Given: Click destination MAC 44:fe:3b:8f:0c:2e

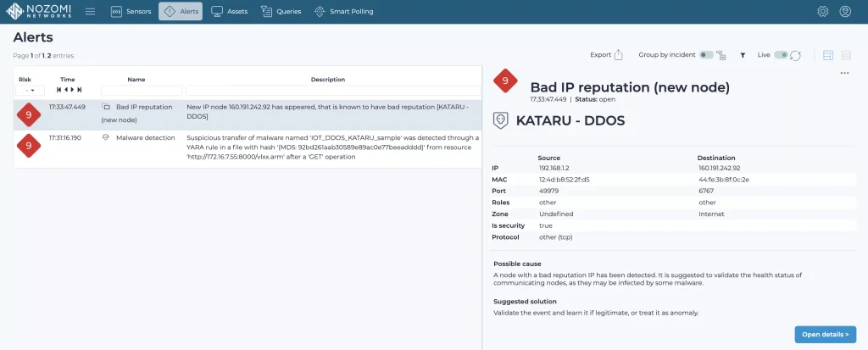Looking at the screenshot, I should (724, 180).
